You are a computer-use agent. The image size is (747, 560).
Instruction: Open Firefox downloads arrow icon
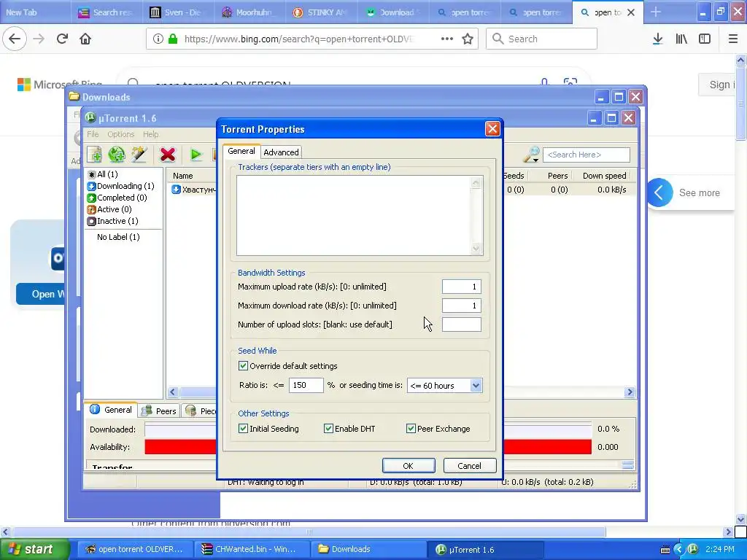coord(657,39)
